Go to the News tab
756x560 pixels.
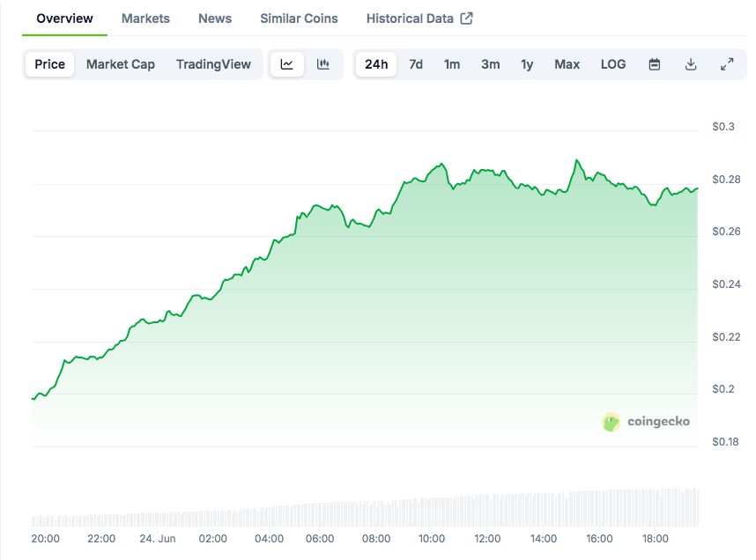[215, 18]
